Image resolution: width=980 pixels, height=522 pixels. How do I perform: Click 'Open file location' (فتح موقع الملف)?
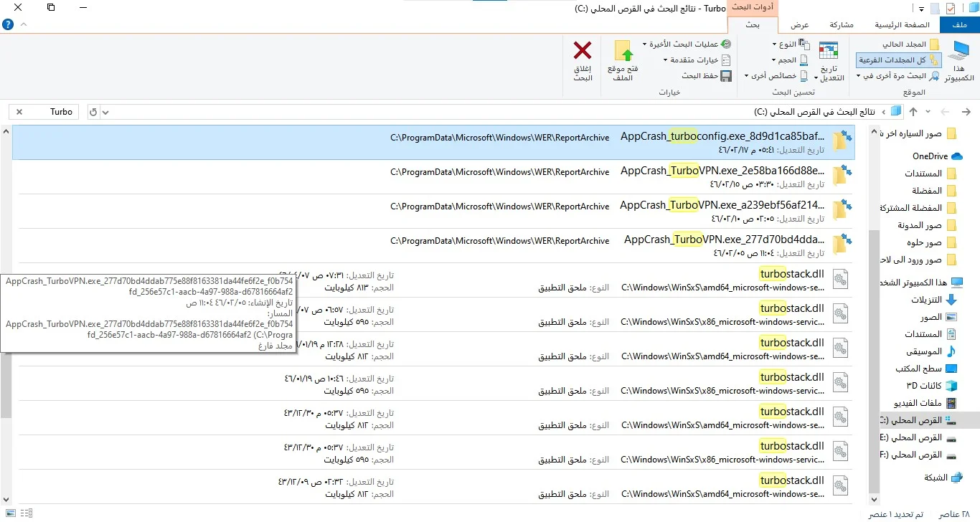tap(623, 61)
